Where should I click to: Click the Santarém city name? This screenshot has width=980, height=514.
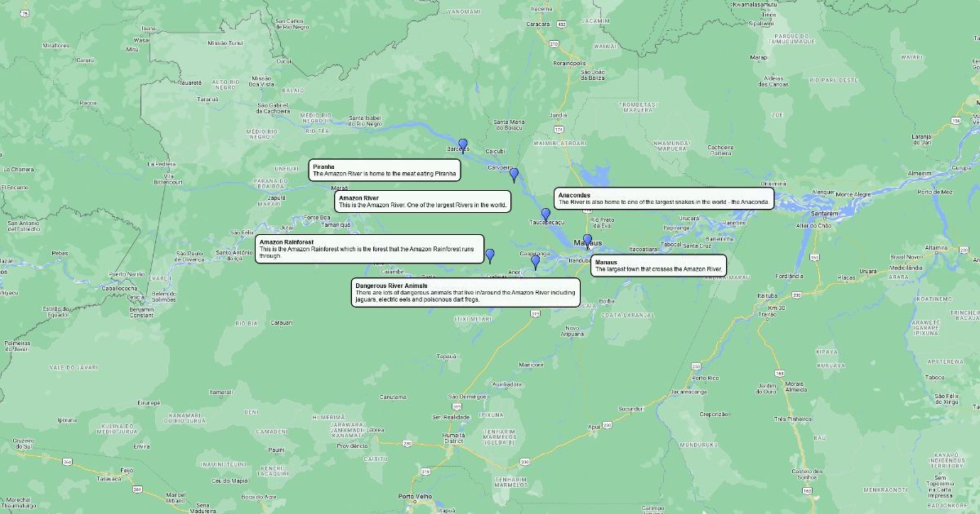(825, 213)
